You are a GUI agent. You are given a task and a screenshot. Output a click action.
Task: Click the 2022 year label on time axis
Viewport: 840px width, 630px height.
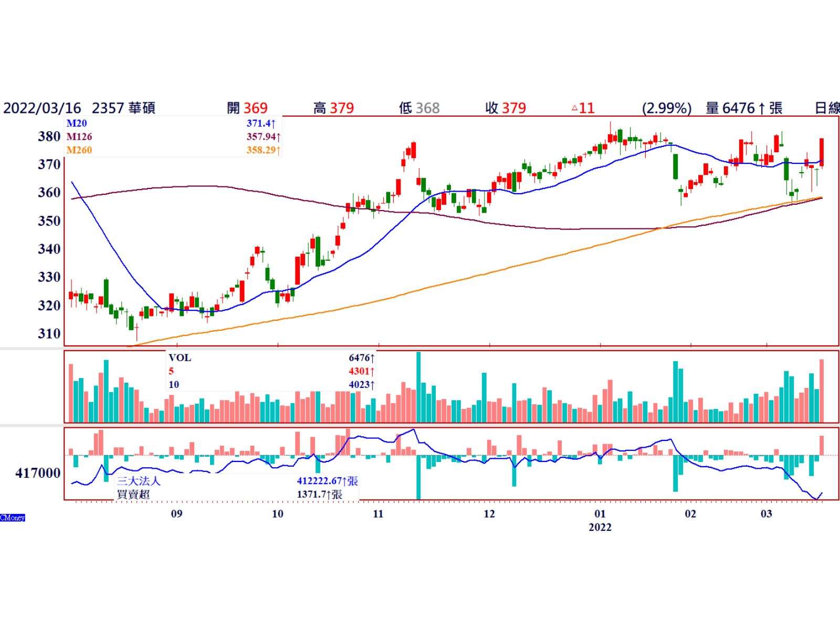pos(600,527)
